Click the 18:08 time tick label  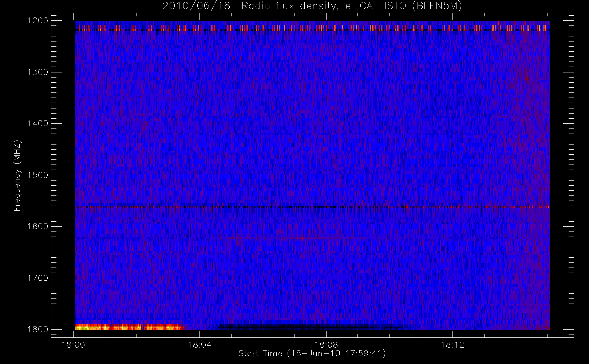click(x=326, y=345)
